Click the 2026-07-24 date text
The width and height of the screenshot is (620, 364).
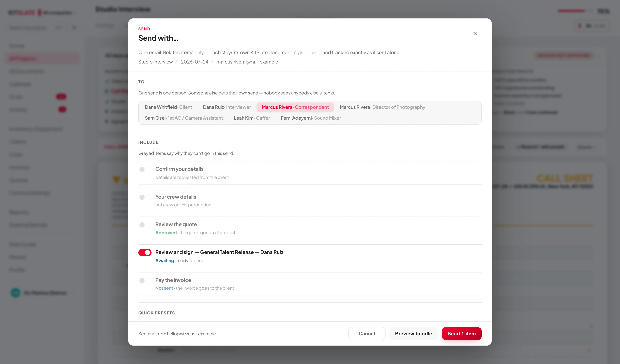pos(194,62)
